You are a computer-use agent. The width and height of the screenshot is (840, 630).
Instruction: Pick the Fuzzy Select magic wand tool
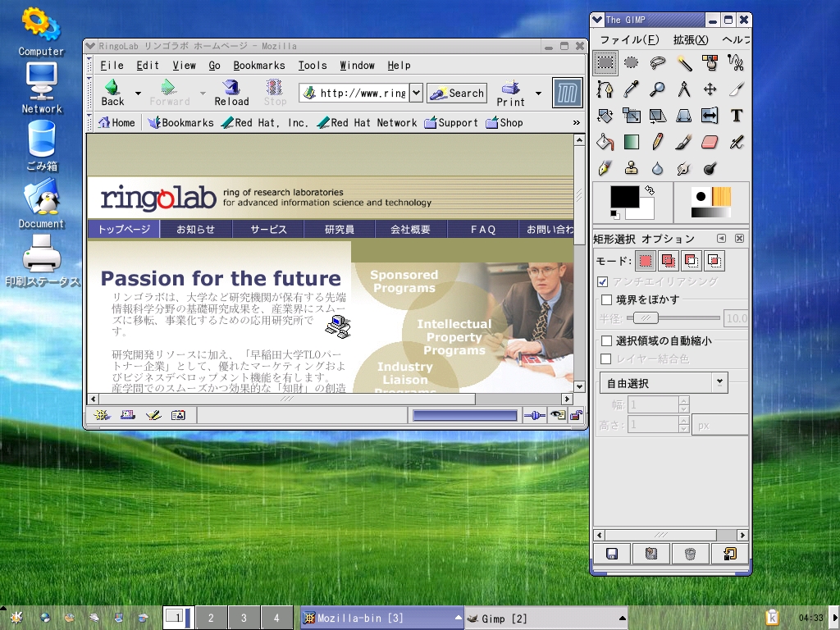point(684,62)
